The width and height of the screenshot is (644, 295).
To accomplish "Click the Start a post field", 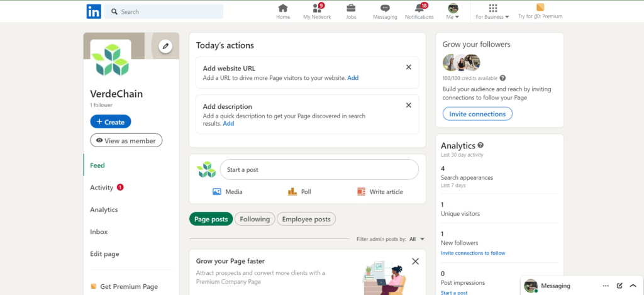I will coord(319,170).
